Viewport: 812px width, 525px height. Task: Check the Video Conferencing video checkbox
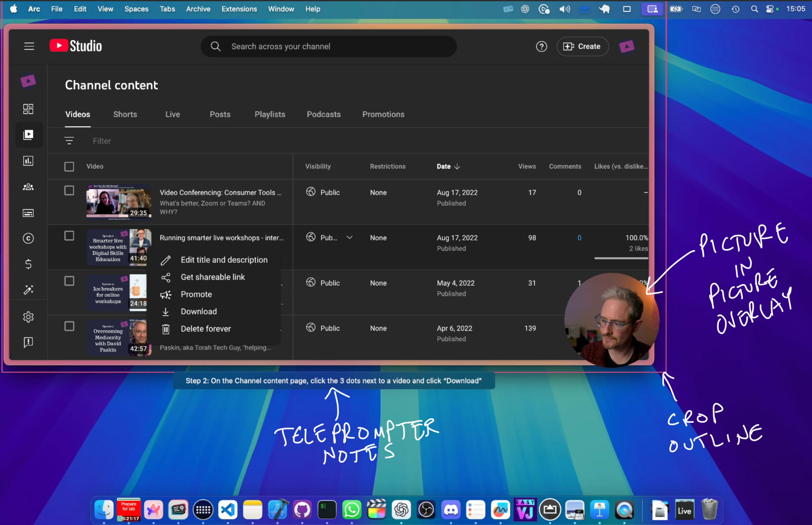pos(69,190)
